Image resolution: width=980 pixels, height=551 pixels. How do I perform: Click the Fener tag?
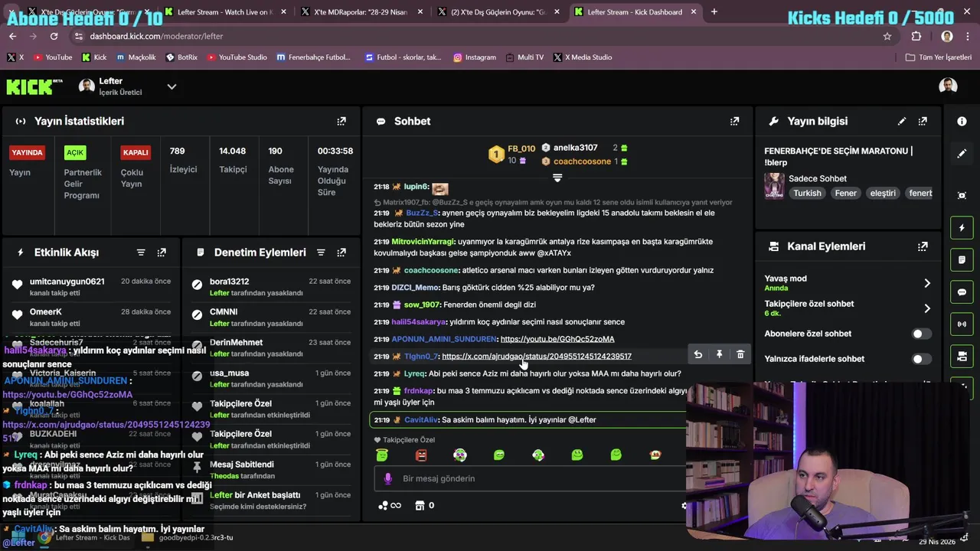[845, 194]
